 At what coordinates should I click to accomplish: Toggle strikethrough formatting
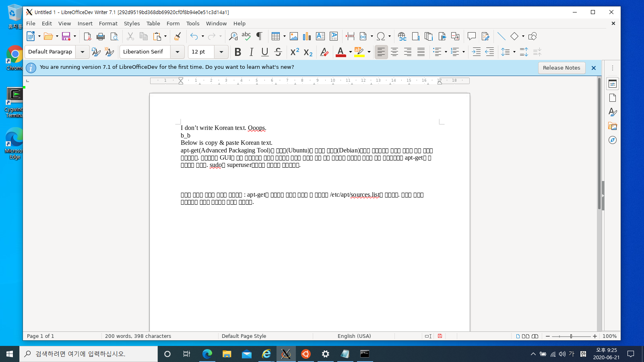coord(278,52)
